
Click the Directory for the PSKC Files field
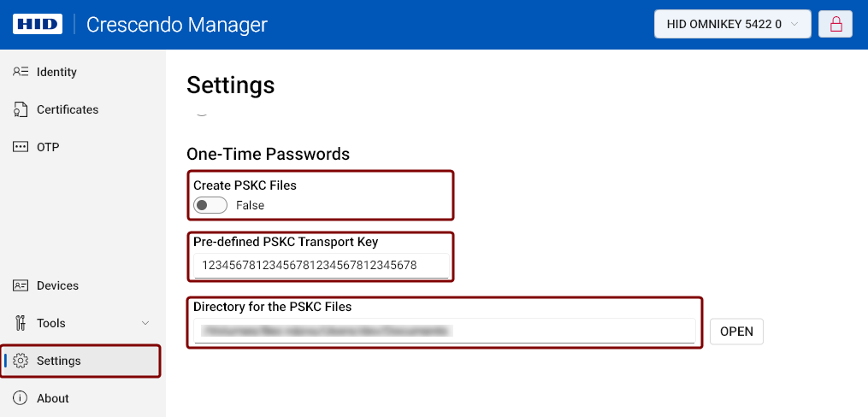[445, 331]
